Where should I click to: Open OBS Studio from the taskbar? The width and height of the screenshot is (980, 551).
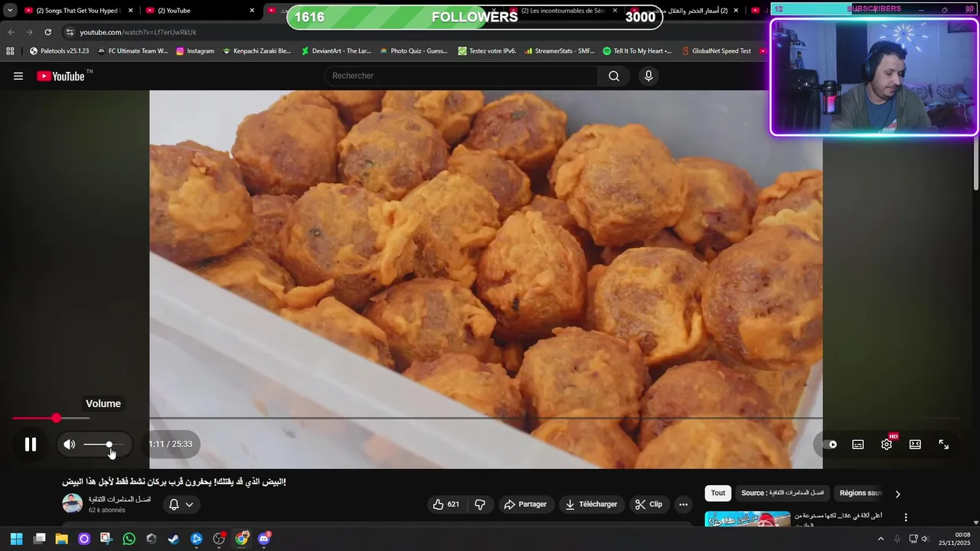click(x=219, y=539)
